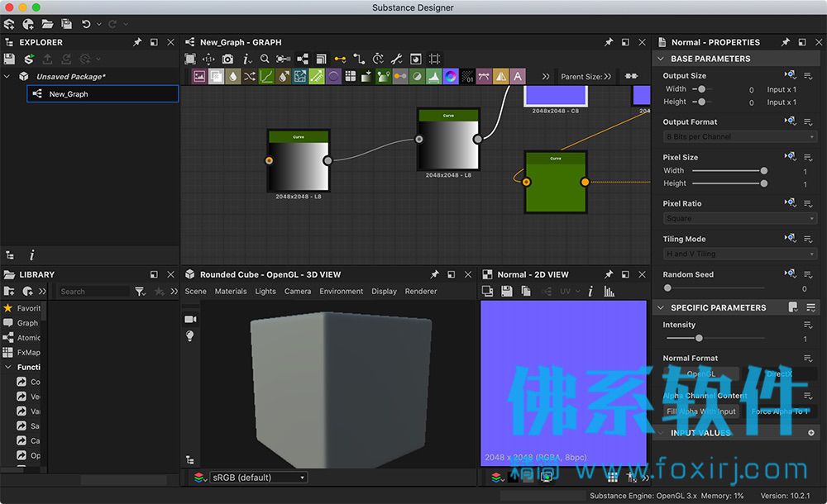
Task: Open the Tiling Mode dropdown
Action: [739, 254]
